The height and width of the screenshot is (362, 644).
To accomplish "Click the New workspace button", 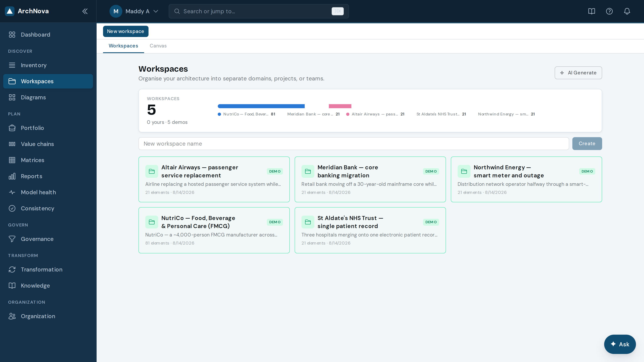I will [126, 31].
